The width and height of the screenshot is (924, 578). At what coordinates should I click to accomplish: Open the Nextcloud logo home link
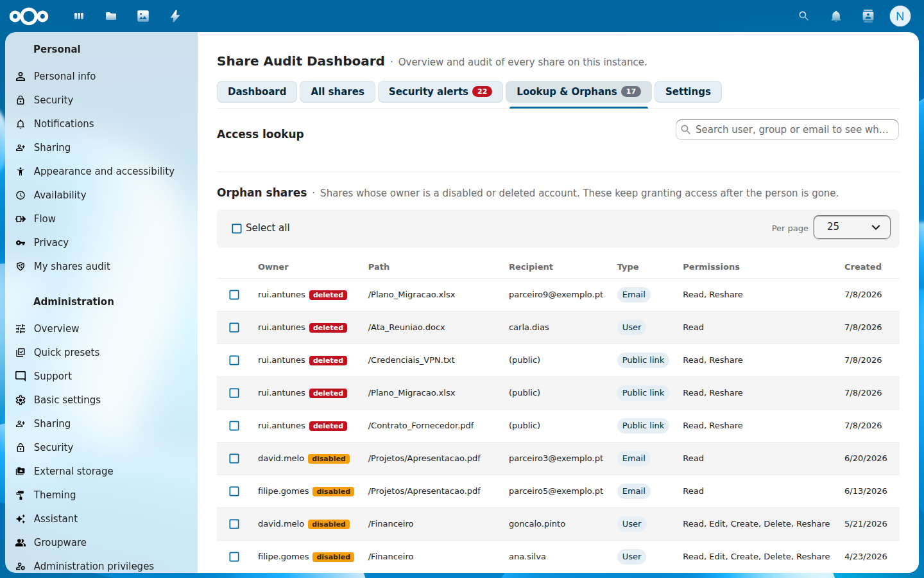29,16
